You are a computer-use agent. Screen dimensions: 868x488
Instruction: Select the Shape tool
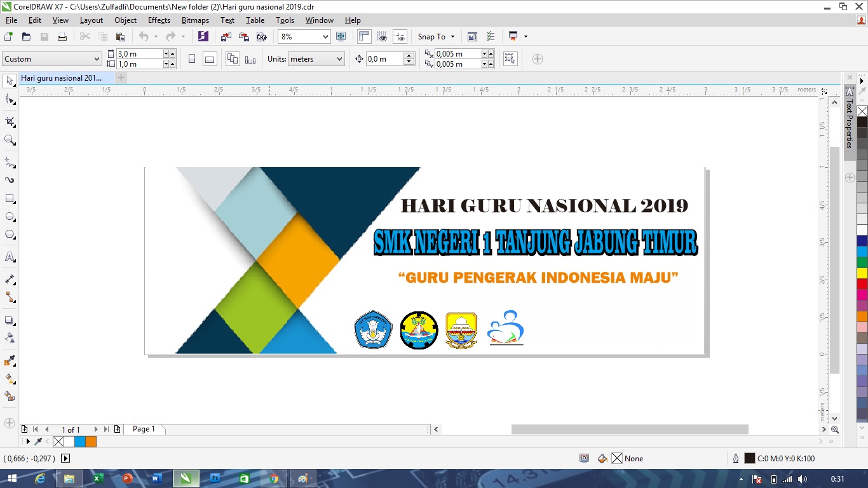(x=10, y=100)
